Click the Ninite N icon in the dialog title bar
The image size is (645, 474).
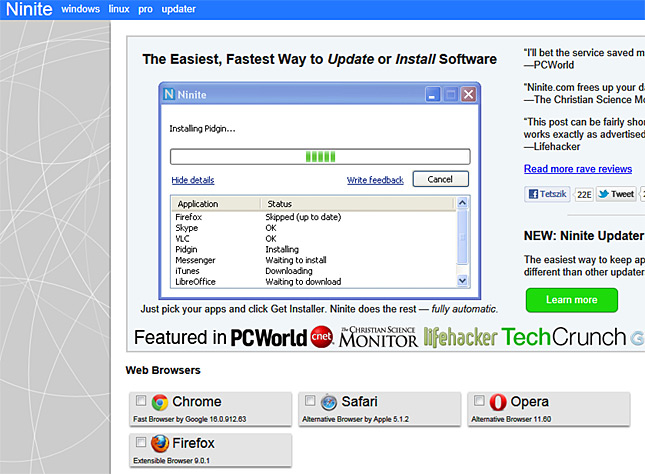(169, 94)
